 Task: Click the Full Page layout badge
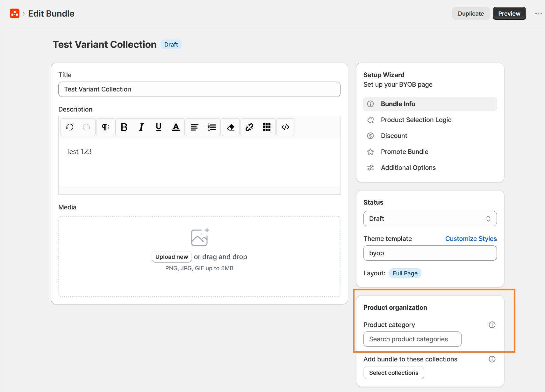click(x=405, y=273)
